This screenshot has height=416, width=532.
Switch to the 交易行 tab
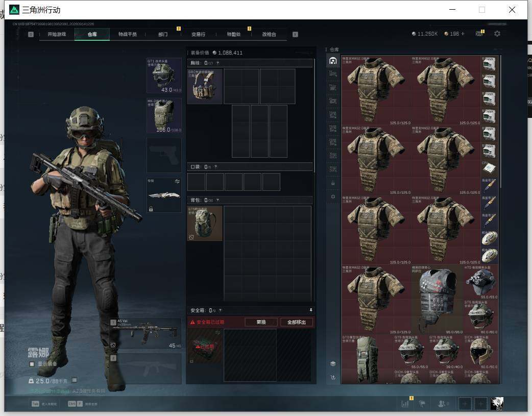point(198,34)
